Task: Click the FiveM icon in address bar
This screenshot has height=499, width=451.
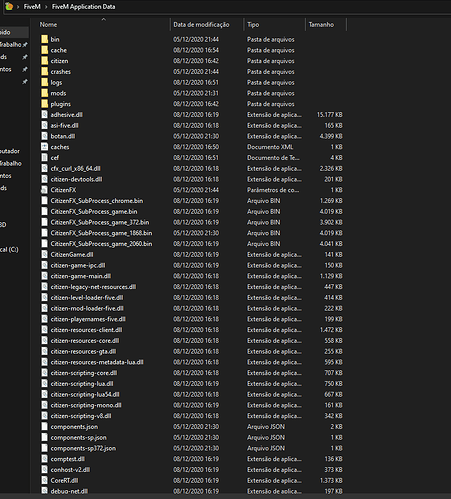Action: click(9, 6)
